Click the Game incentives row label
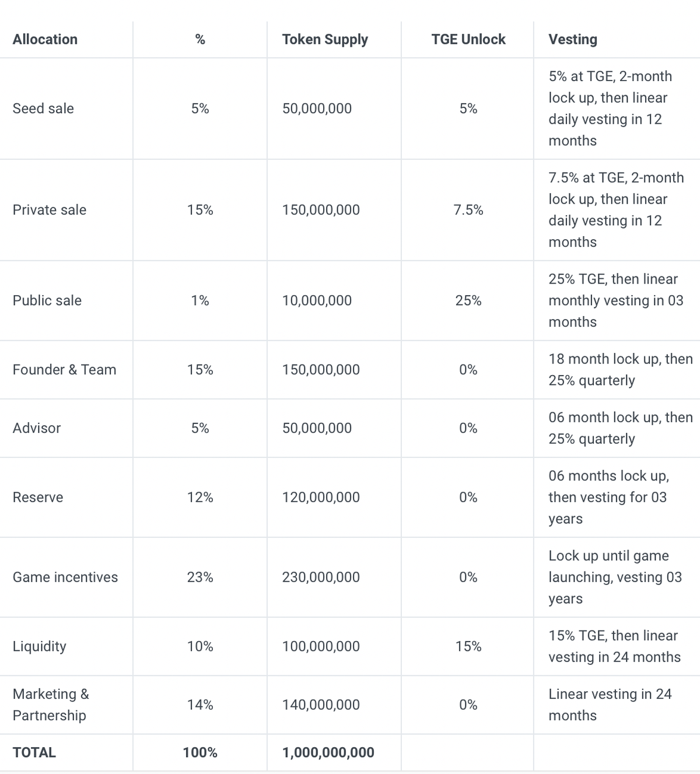 coord(65,577)
